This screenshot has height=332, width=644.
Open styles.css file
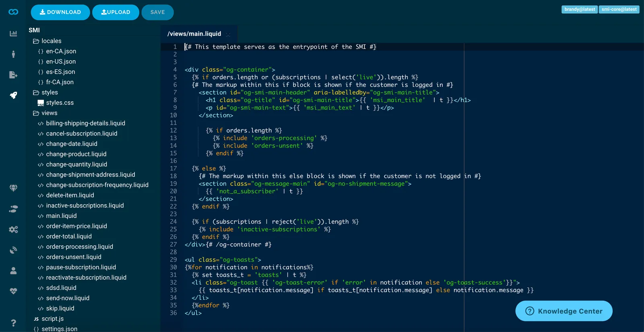56,103
